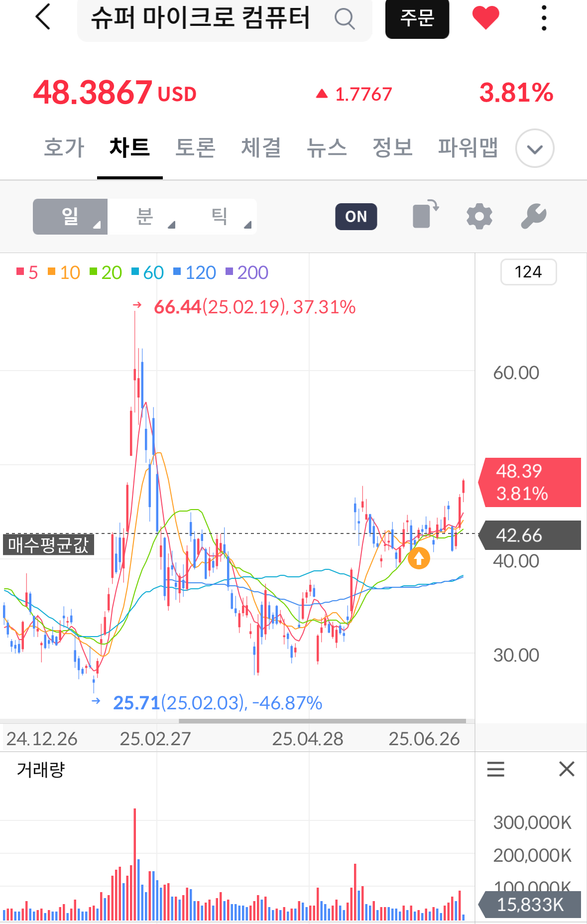Open the three-dot more menu

pyautogui.click(x=544, y=18)
